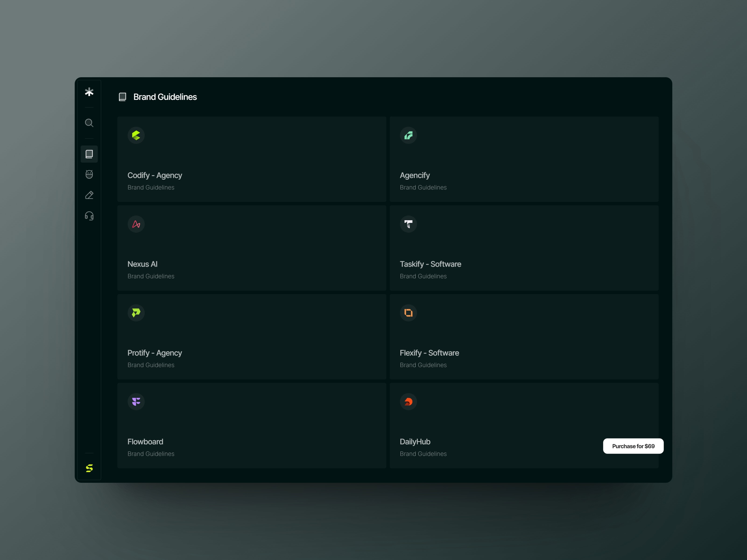Click the yellow S logo at bottom
The image size is (747, 560).
pyautogui.click(x=89, y=468)
